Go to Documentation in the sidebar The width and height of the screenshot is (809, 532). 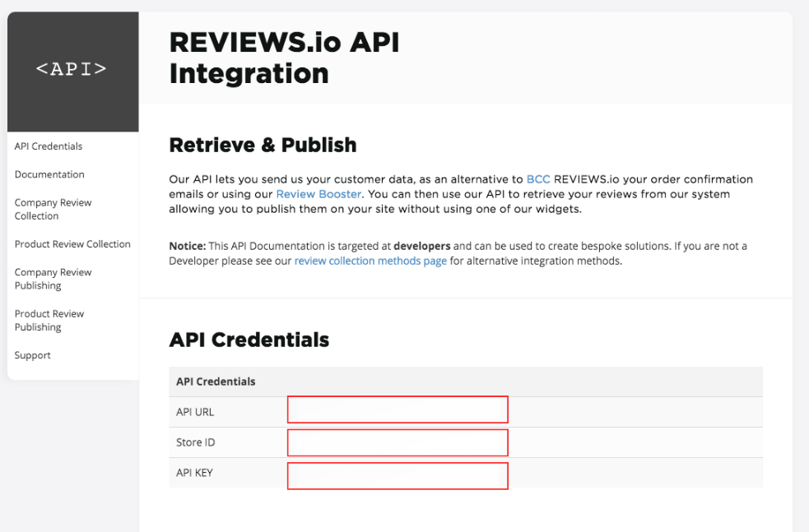pyautogui.click(x=49, y=174)
